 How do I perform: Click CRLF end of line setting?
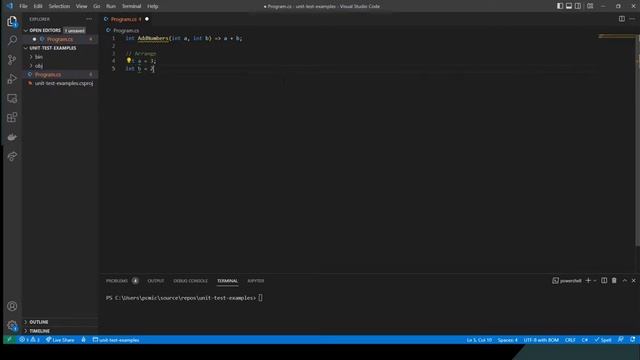(x=570, y=340)
